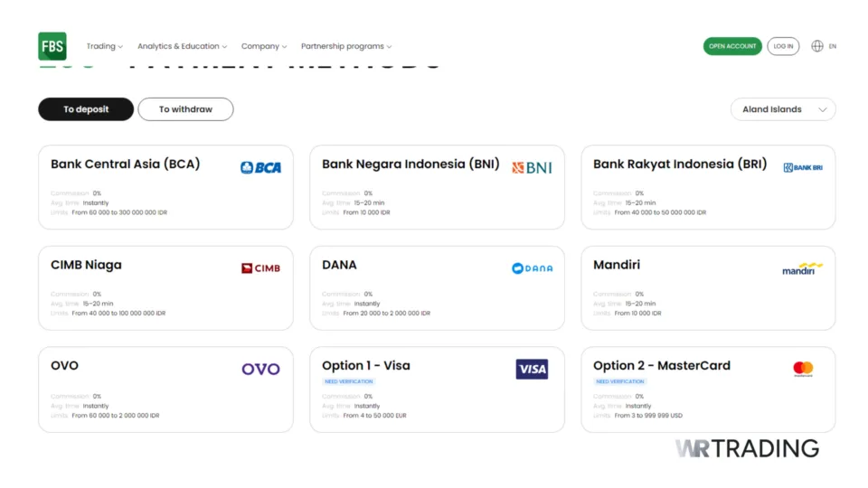Image resolution: width=868 pixels, height=488 pixels.
Task: Click the MasterCard logo
Action: [803, 369]
